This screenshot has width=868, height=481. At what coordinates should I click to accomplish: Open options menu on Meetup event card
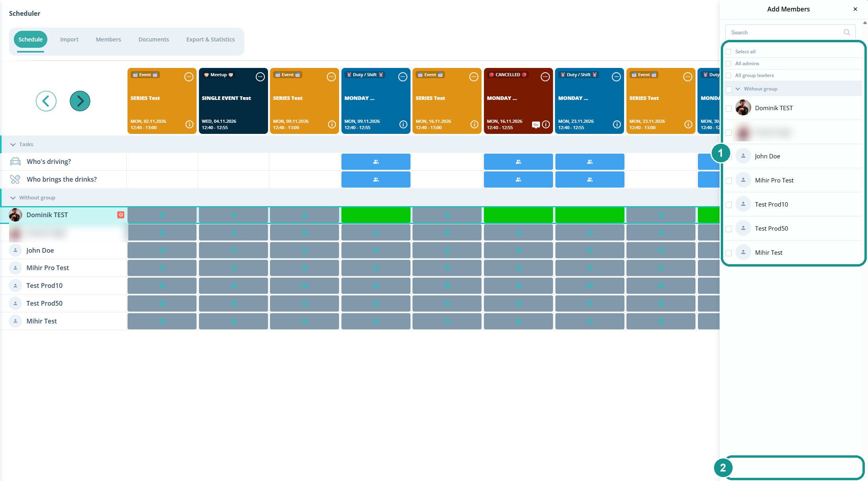coord(260,77)
